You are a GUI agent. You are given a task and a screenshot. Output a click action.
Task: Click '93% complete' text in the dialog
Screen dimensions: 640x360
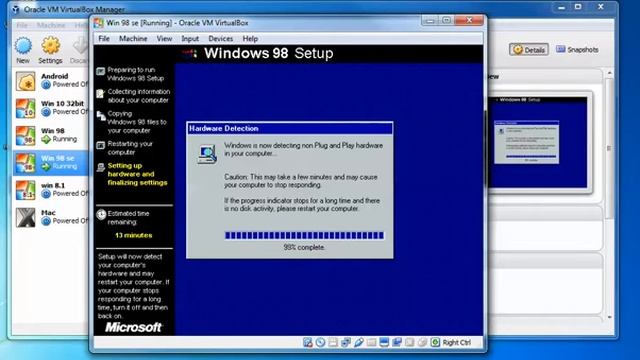pyautogui.click(x=304, y=247)
